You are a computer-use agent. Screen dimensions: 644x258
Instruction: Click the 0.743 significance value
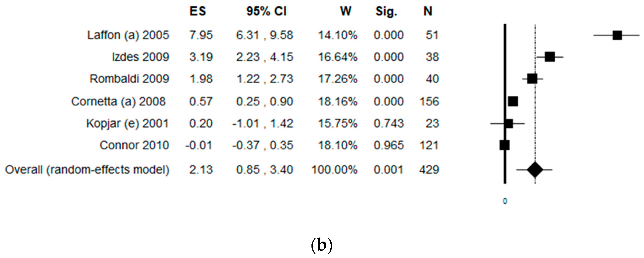tap(389, 124)
